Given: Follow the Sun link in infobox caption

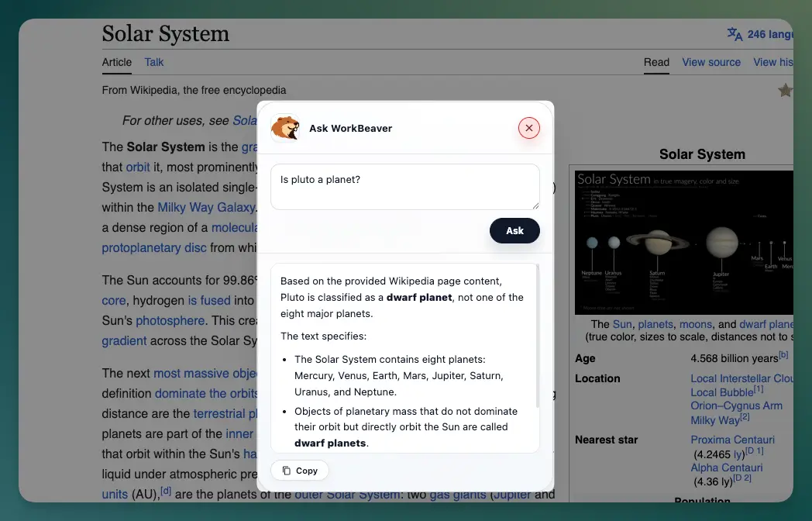Looking at the screenshot, I should pyautogui.click(x=622, y=325).
